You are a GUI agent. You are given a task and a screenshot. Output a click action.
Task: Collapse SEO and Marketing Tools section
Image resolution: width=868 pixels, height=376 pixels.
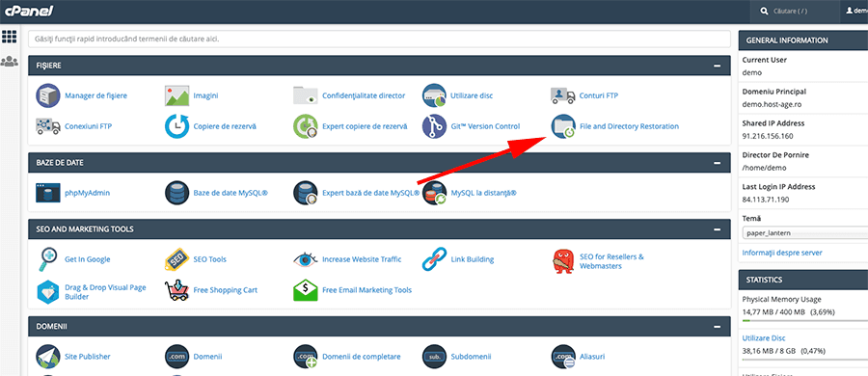tap(718, 229)
